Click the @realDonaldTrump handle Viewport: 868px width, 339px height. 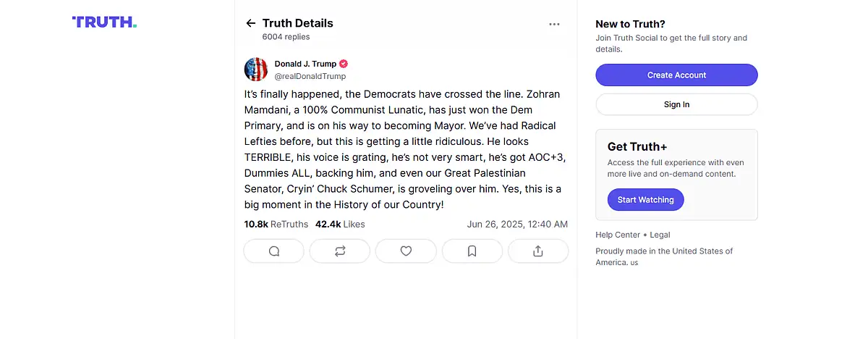[310, 76]
